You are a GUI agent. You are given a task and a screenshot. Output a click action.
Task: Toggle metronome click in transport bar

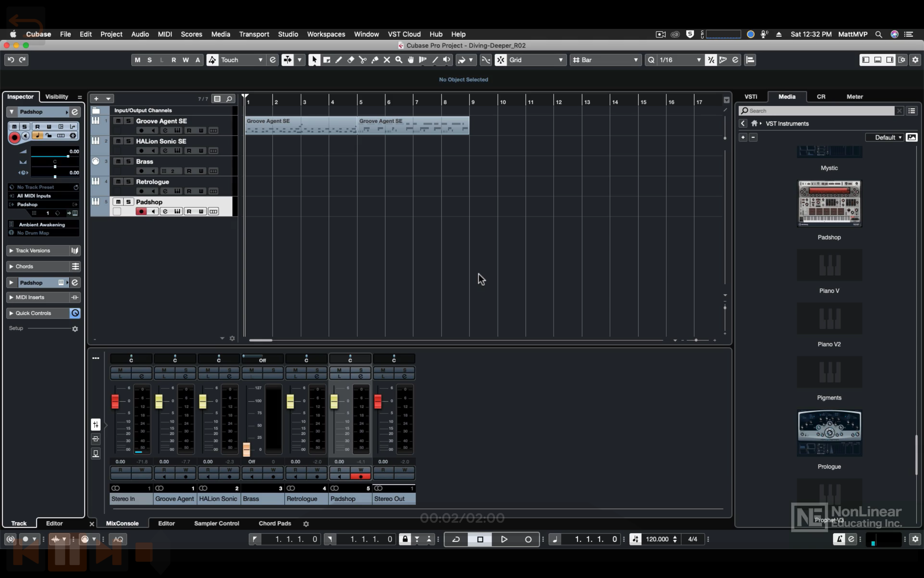coord(839,539)
